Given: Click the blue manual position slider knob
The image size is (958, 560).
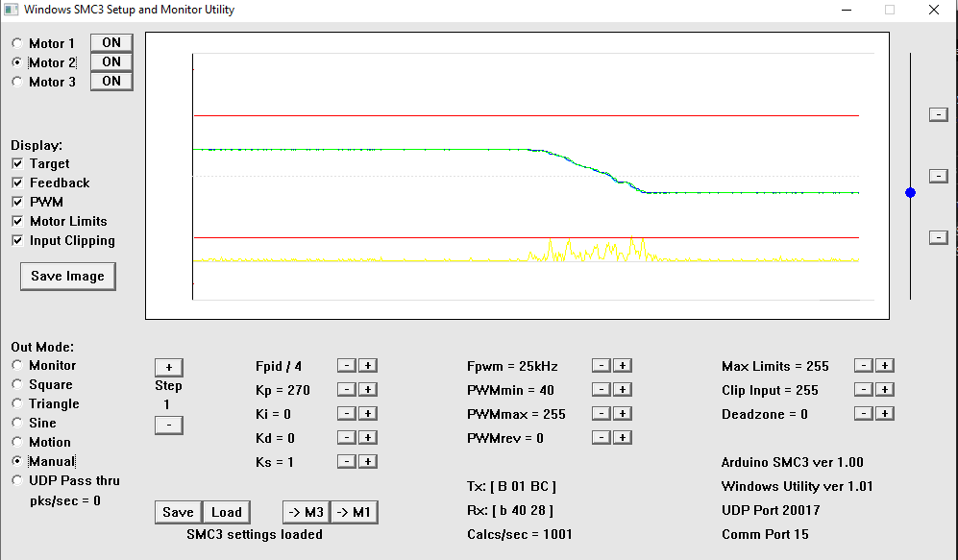Looking at the screenshot, I should click(x=910, y=192).
